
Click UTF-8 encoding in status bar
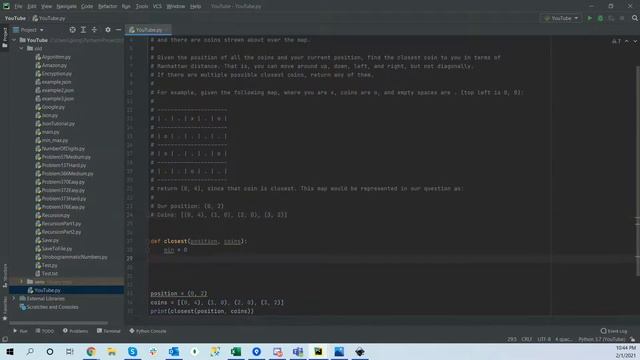tap(544, 339)
